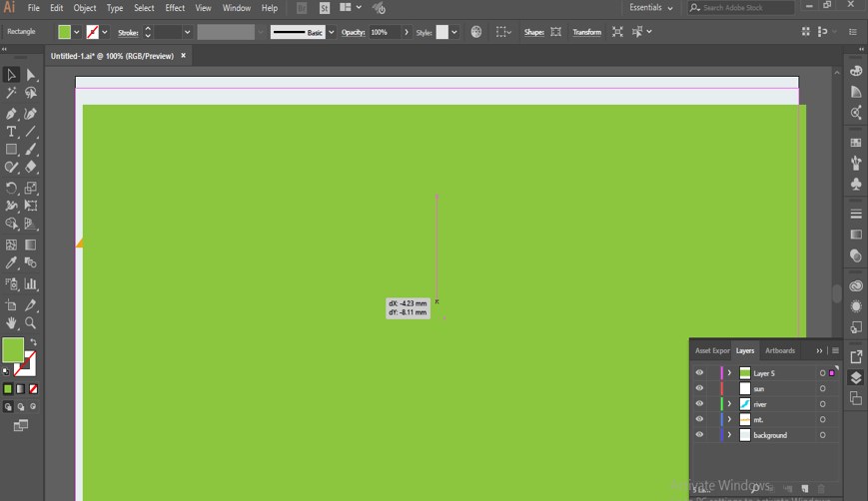Switch to the Asset Export tab
Viewport: 868px width, 501px height.
712,350
